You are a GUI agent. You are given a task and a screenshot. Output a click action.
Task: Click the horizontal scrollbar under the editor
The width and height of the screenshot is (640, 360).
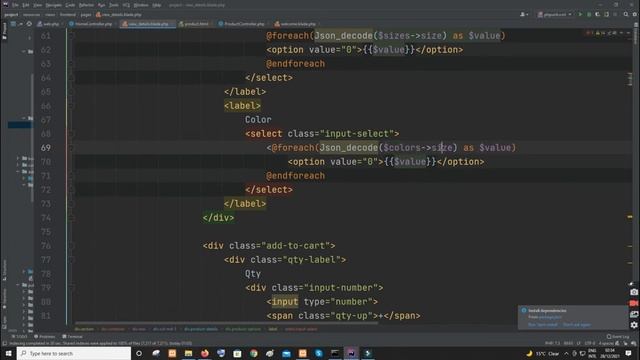click(227, 323)
